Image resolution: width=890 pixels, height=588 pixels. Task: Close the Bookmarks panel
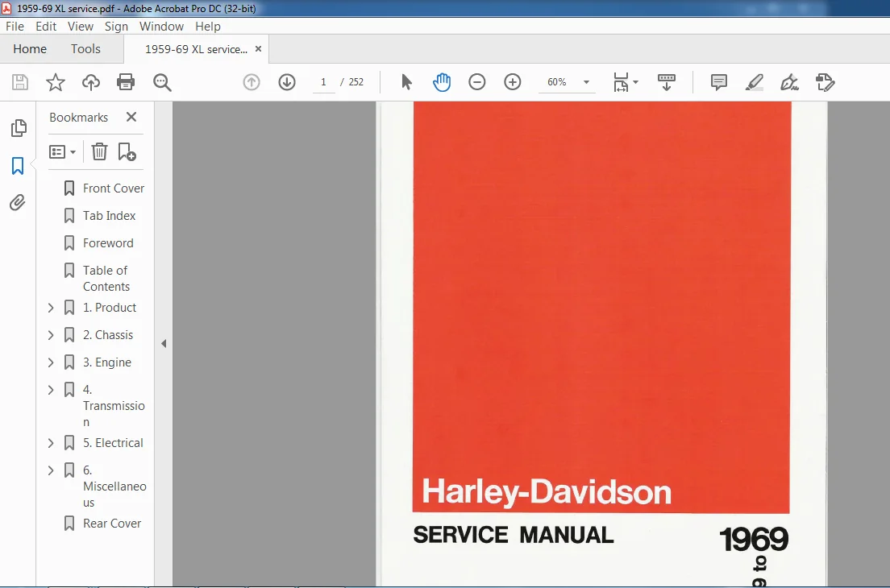click(131, 117)
